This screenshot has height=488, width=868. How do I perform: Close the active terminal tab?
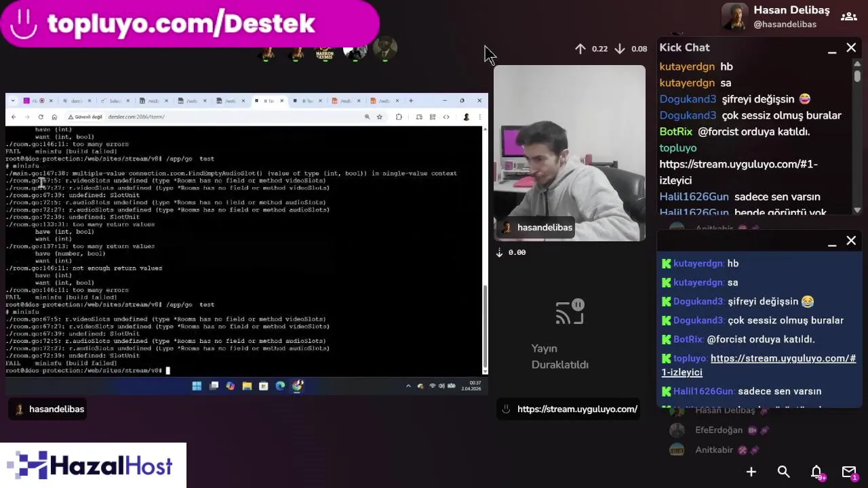click(281, 101)
